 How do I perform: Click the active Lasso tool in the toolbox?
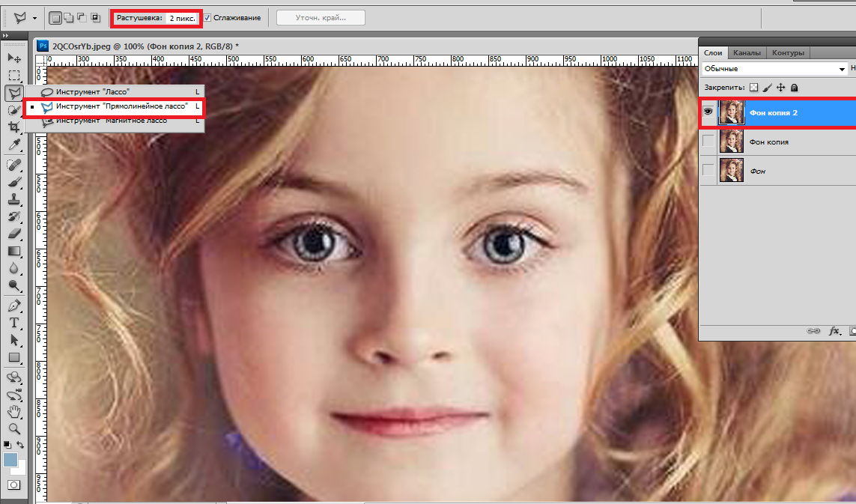[14, 93]
